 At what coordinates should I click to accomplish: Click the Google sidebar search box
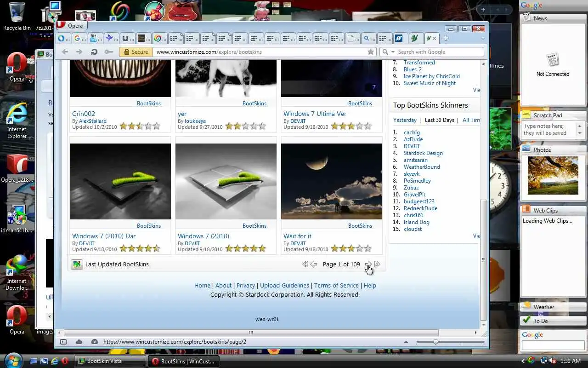pyautogui.click(x=553, y=345)
